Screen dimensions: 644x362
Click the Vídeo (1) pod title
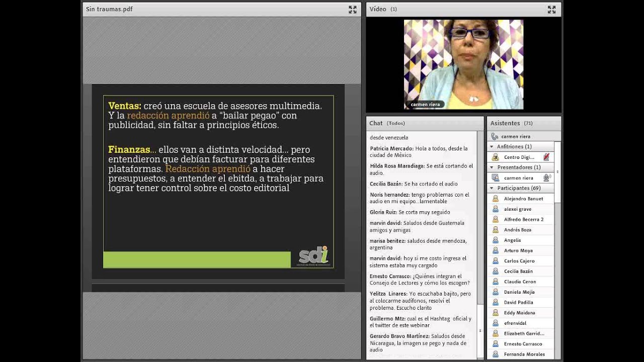(x=383, y=9)
